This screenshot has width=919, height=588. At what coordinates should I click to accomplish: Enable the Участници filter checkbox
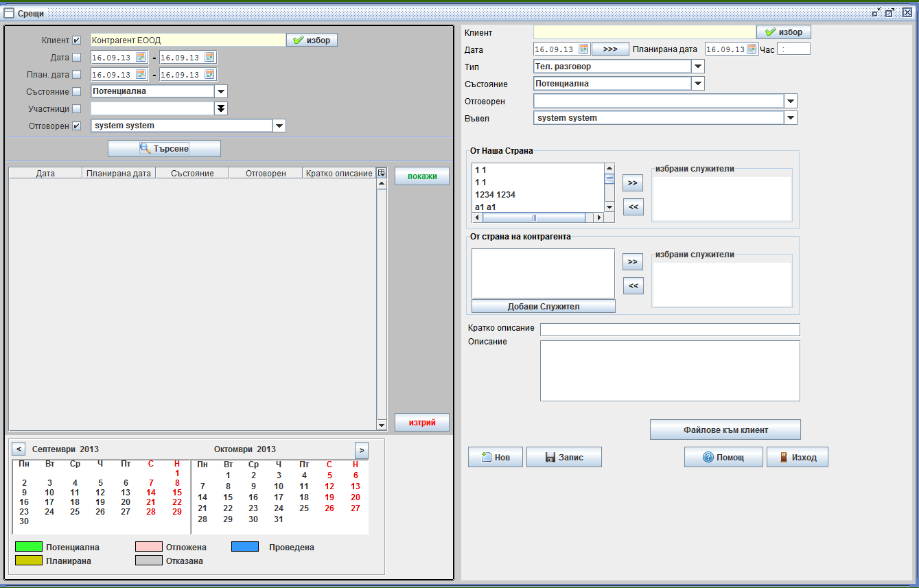pos(76,108)
